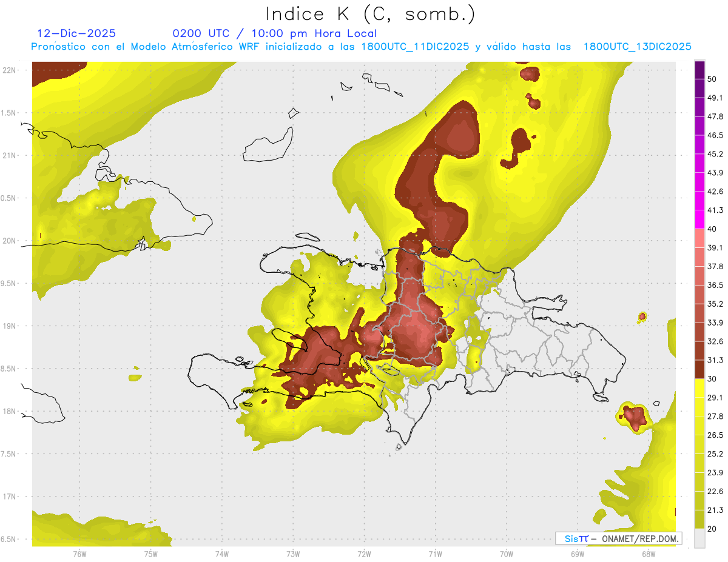Click the legend value "45.2"
This screenshot has width=728, height=562.
click(x=715, y=154)
